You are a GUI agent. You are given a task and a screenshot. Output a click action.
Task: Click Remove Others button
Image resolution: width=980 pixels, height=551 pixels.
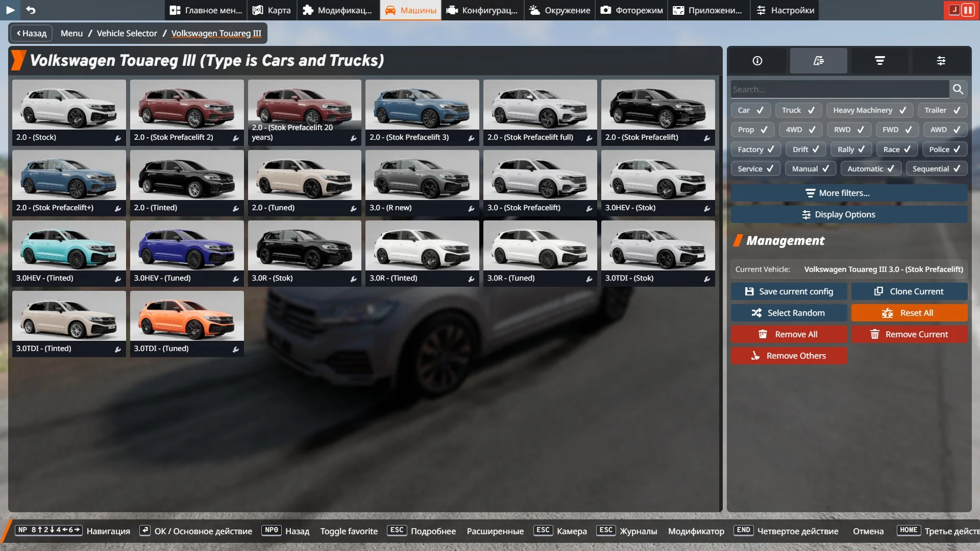789,356
